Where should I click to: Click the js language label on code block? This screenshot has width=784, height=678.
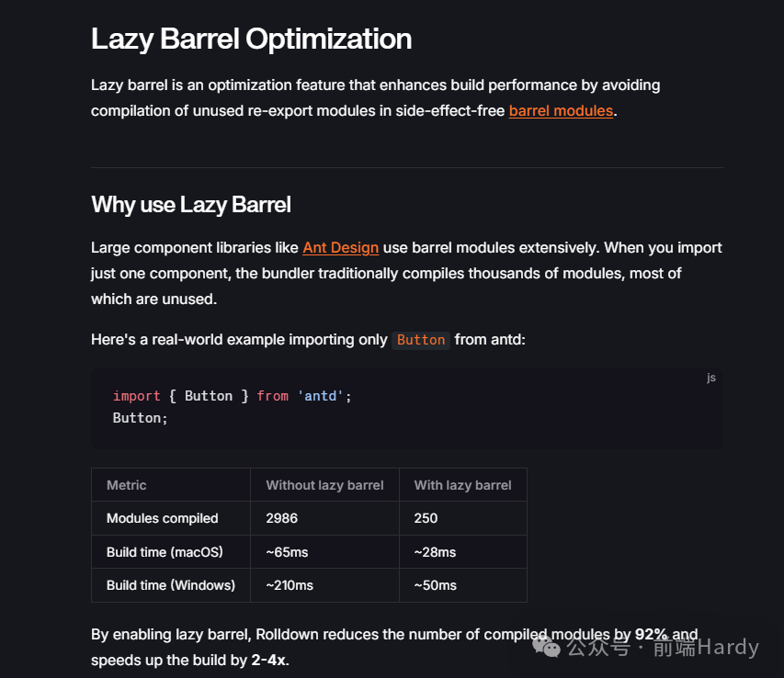[x=711, y=378]
